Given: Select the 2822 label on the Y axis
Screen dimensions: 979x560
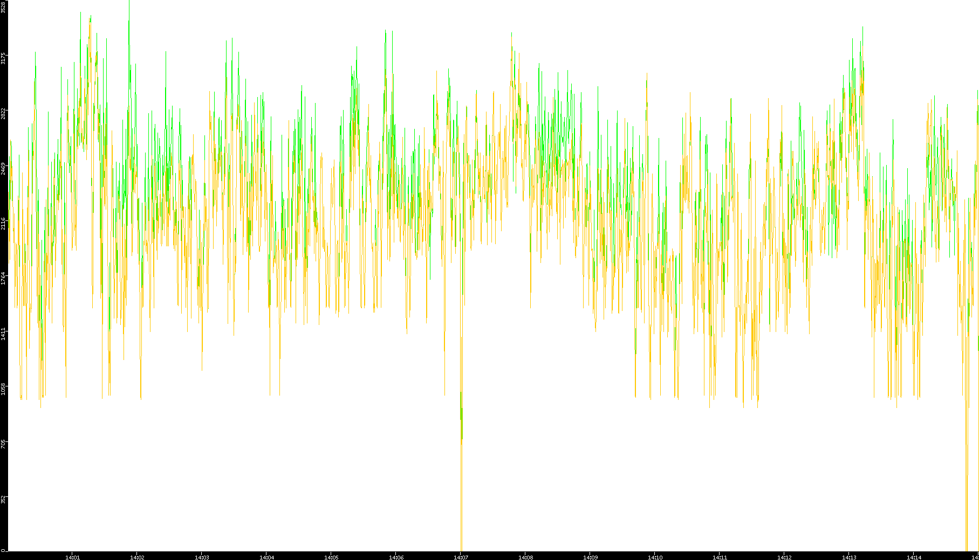Looking at the screenshot, I should 4,113.
